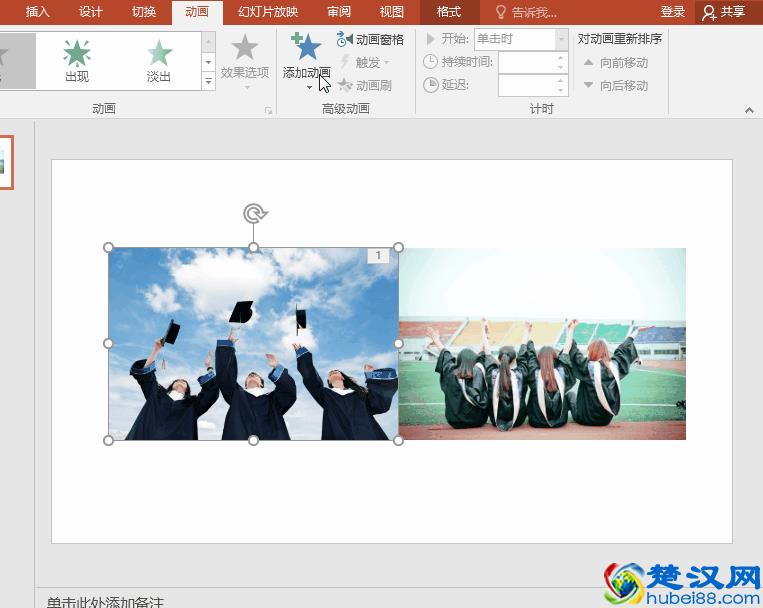Increase the 持续时间 duration spinner

click(561, 57)
